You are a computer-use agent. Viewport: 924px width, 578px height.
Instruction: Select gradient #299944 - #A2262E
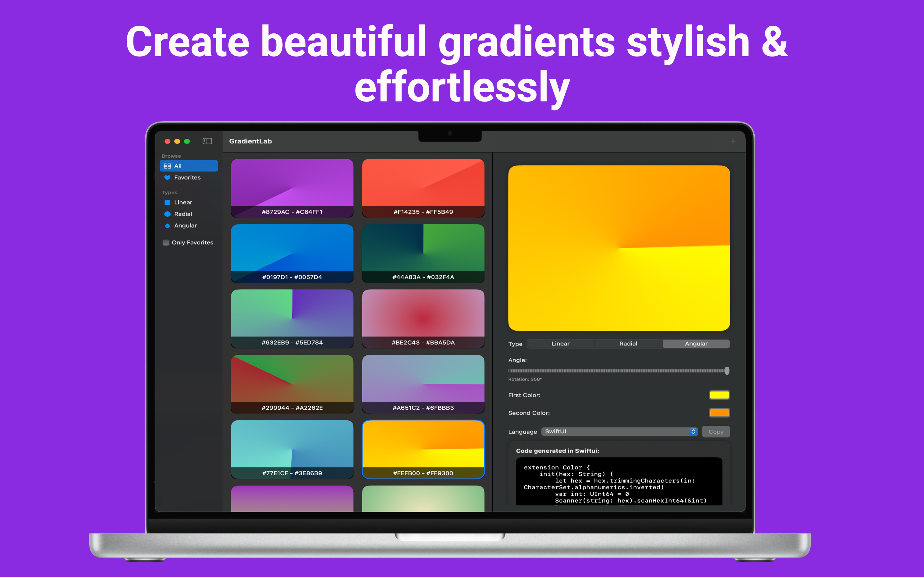click(x=292, y=384)
